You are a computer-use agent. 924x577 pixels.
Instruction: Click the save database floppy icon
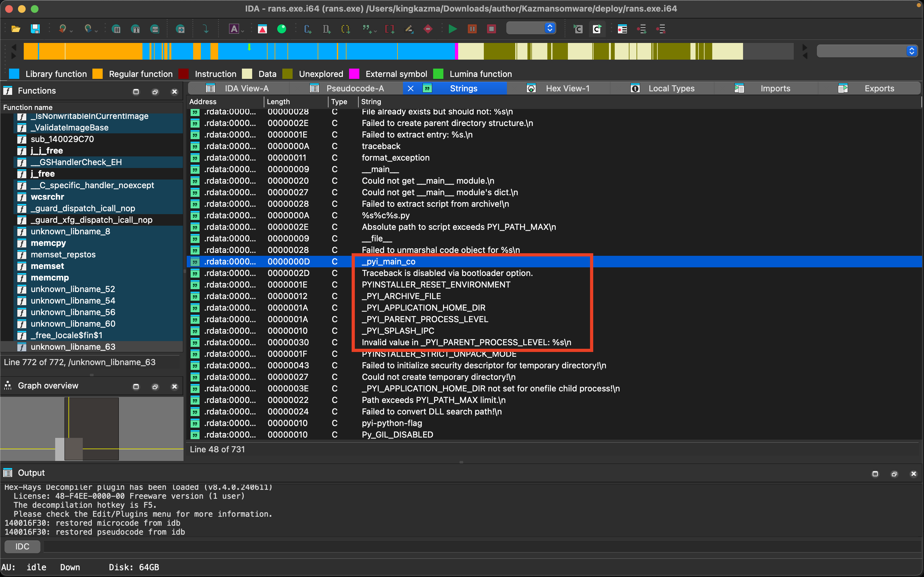point(35,29)
